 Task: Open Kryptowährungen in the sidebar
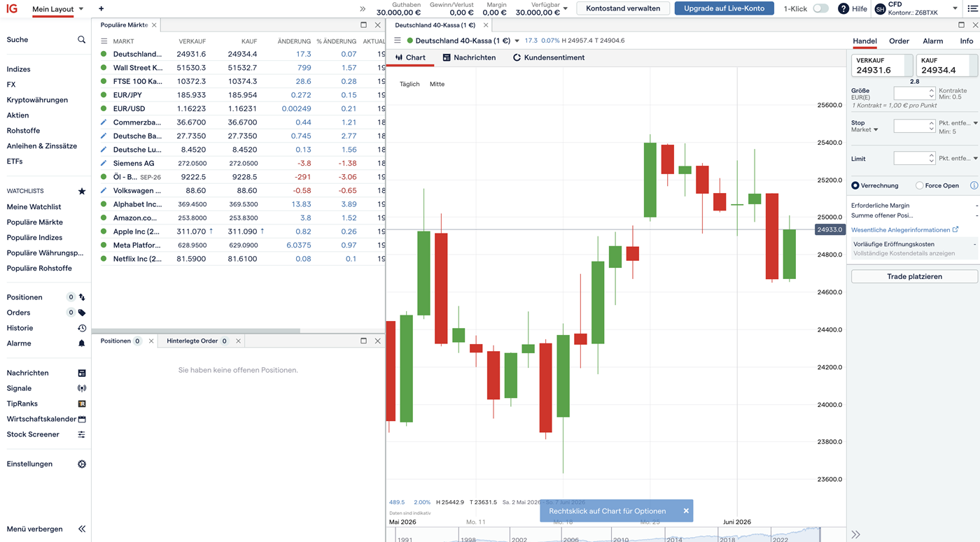coord(37,100)
